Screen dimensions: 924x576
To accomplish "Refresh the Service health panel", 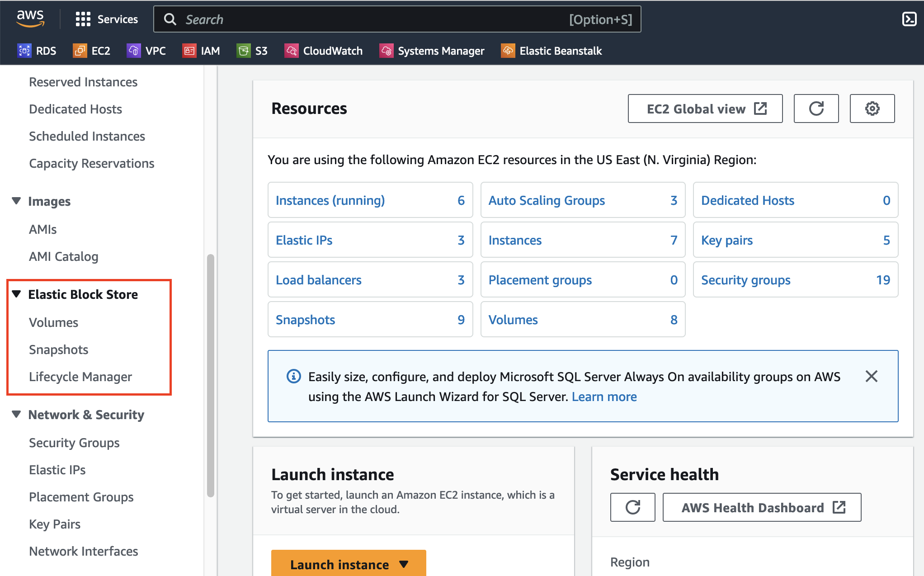I will 632,507.
